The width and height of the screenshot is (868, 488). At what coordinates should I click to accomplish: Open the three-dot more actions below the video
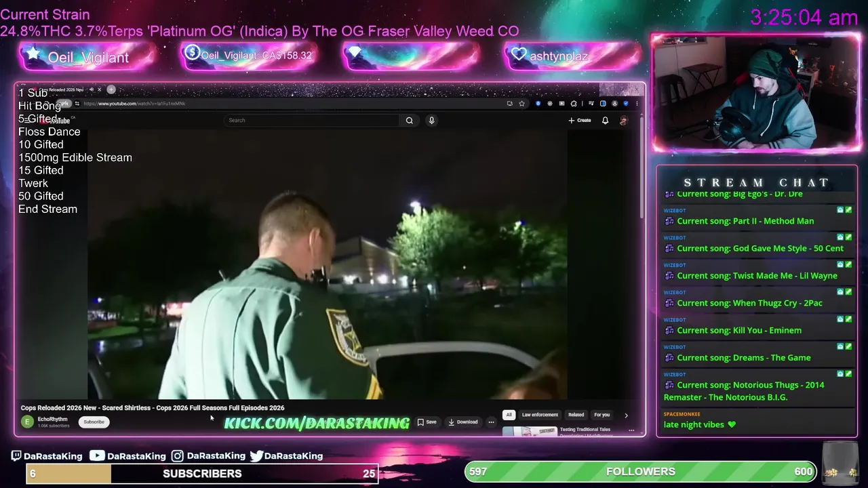click(x=492, y=422)
